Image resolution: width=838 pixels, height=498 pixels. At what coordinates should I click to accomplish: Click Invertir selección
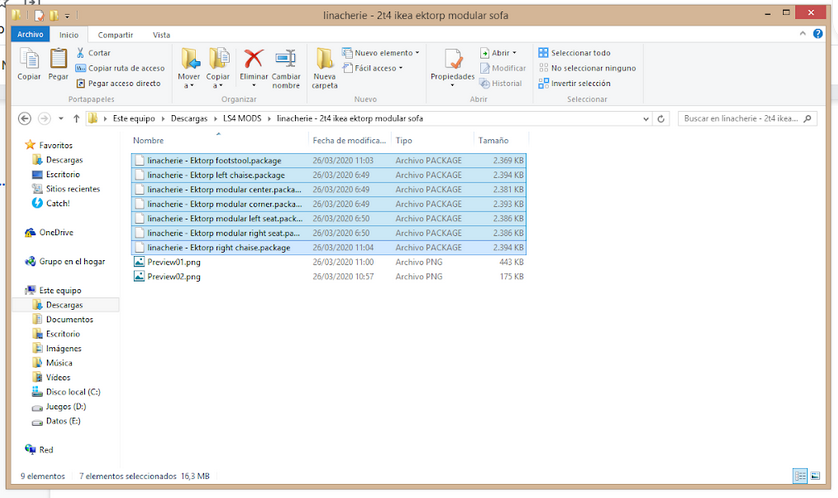[x=575, y=83]
